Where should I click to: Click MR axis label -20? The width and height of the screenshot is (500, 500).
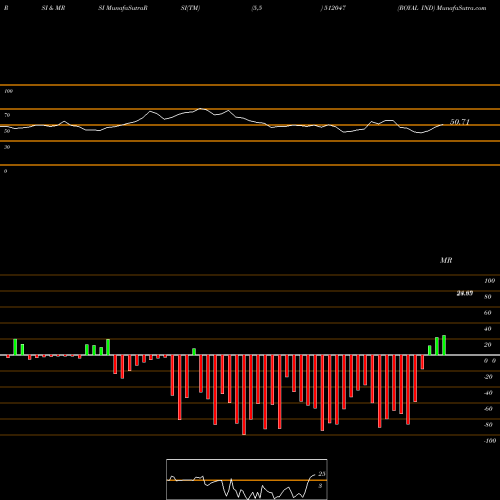click(488, 377)
